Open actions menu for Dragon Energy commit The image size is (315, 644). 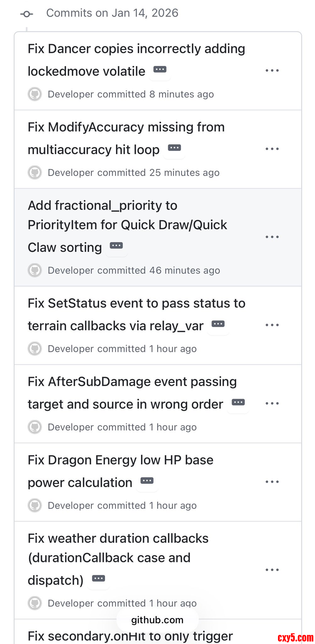pyautogui.click(x=272, y=482)
